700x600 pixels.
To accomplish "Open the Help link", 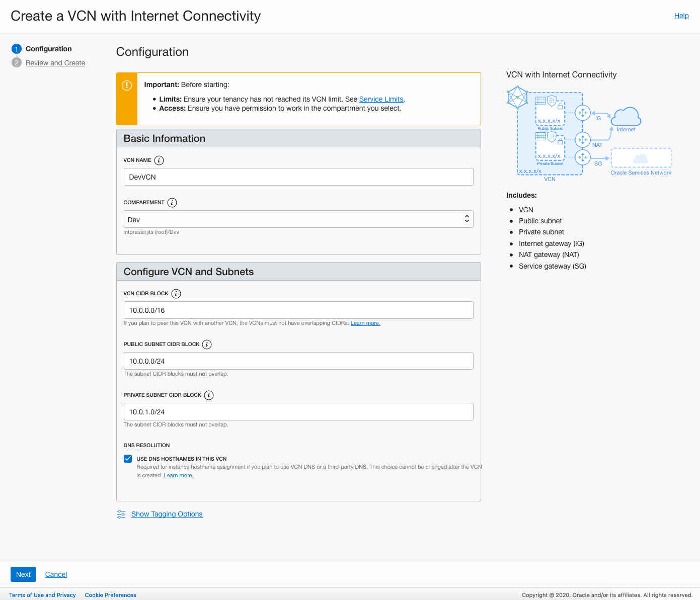I will point(681,16).
